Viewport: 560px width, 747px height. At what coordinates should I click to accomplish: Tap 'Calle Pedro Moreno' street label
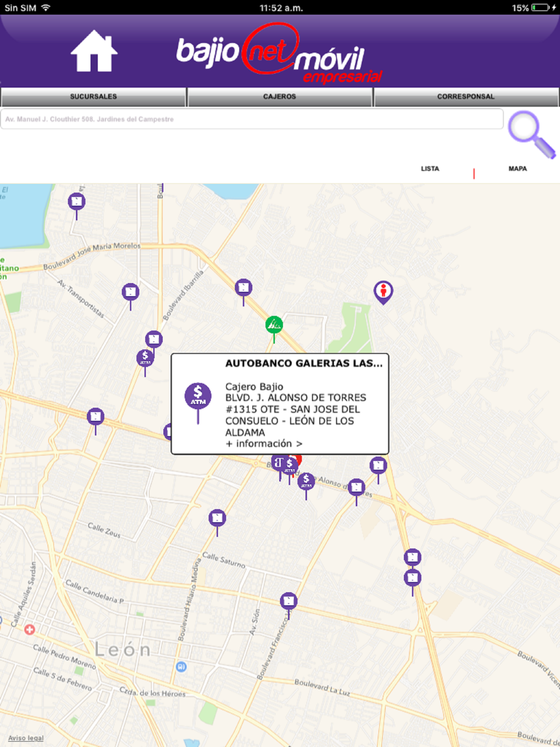(x=64, y=656)
